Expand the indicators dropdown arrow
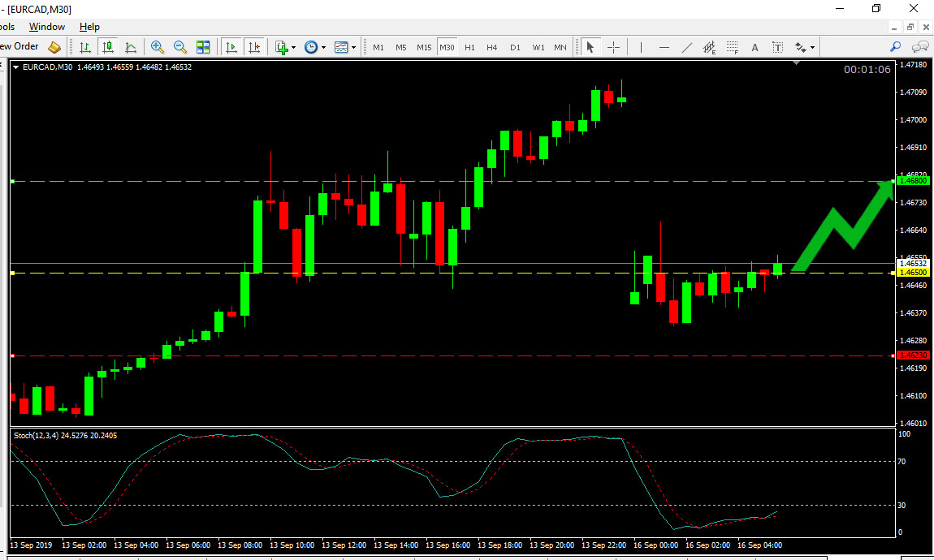The width and height of the screenshot is (934, 560). (294, 48)
